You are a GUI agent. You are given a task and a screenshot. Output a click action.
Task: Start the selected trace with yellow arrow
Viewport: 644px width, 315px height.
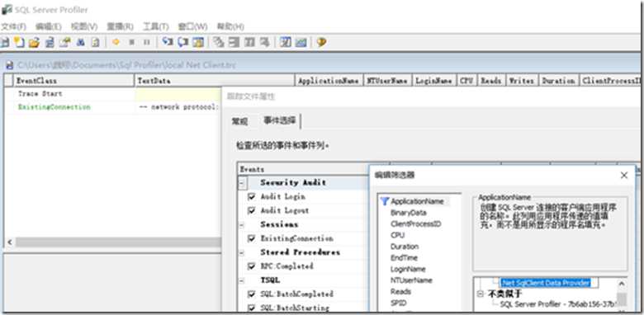(116, 42)
